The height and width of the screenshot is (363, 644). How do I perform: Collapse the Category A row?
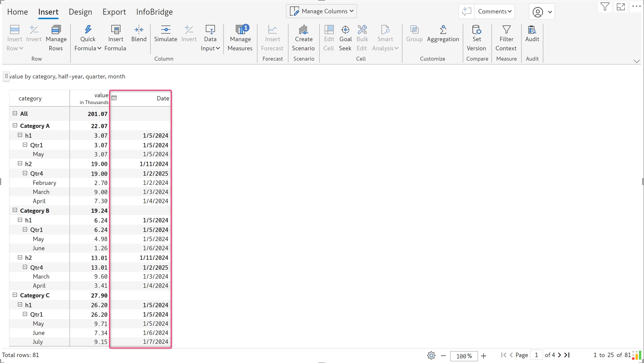tap(15, 125)
